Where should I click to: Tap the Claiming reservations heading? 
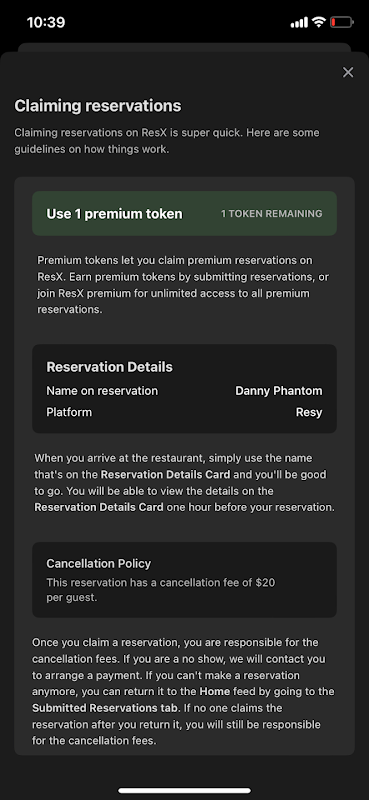[97, 106]
